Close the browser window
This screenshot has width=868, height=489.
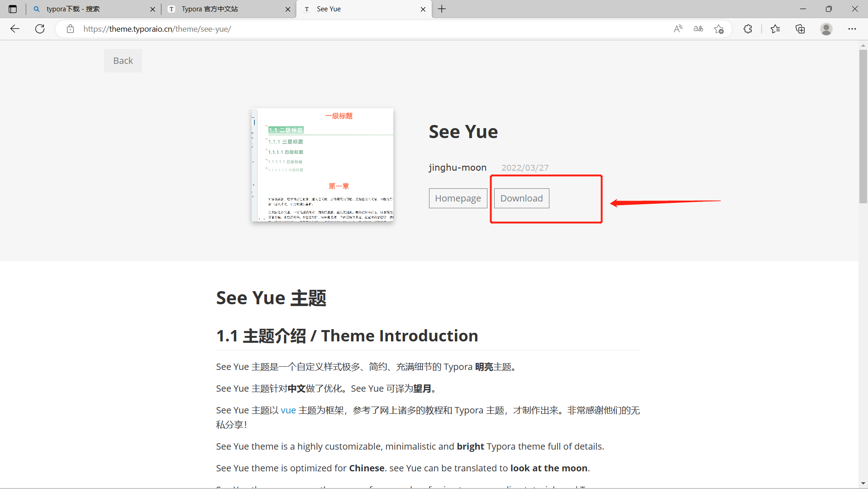tap(855, 9)
